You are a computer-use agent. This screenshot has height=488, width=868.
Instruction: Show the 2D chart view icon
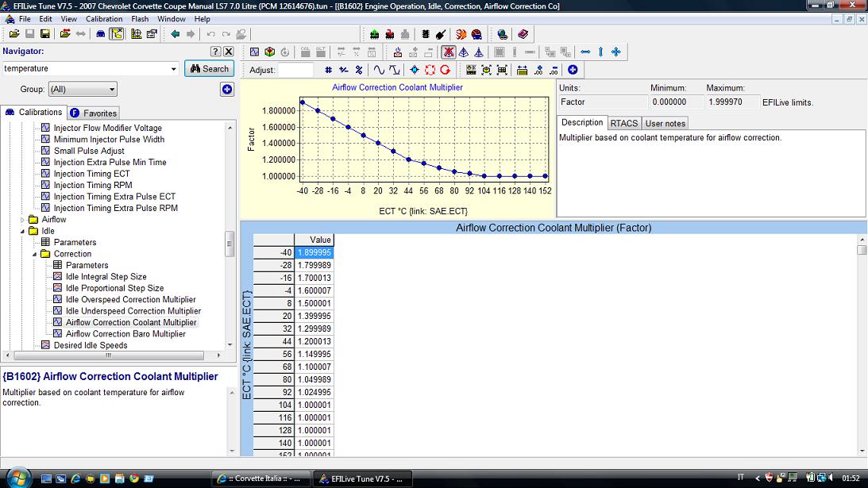pyautogui.click(x=254, y=52)
